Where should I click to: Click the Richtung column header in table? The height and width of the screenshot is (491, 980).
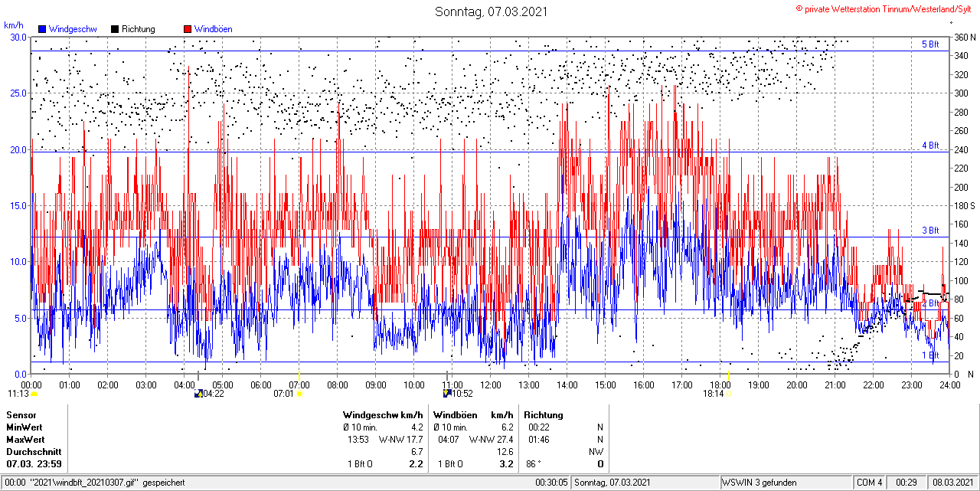(x=544, y=415)
